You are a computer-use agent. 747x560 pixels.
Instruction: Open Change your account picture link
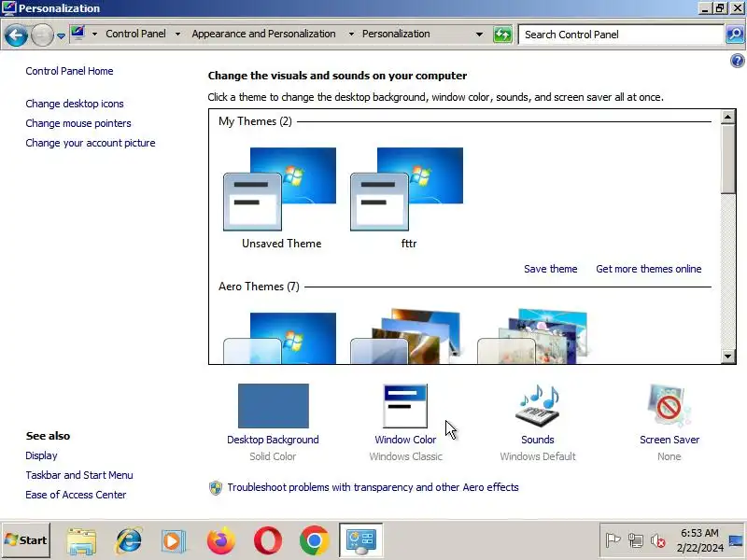pos(90,143)
